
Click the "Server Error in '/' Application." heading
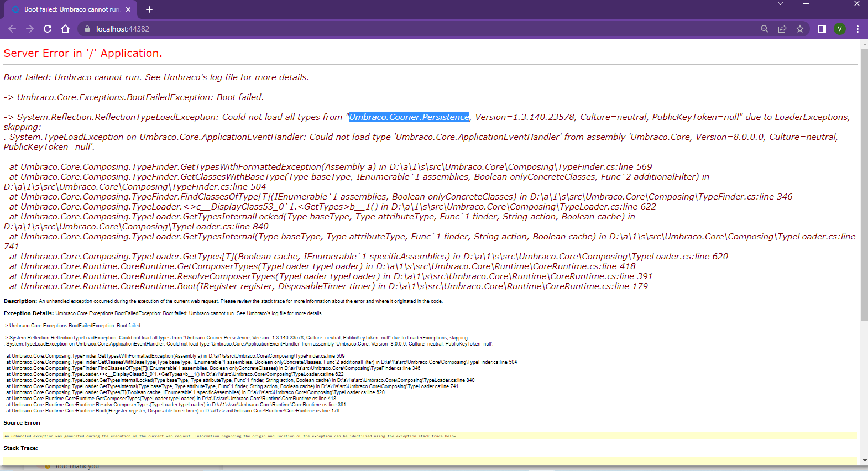point(83,53)
